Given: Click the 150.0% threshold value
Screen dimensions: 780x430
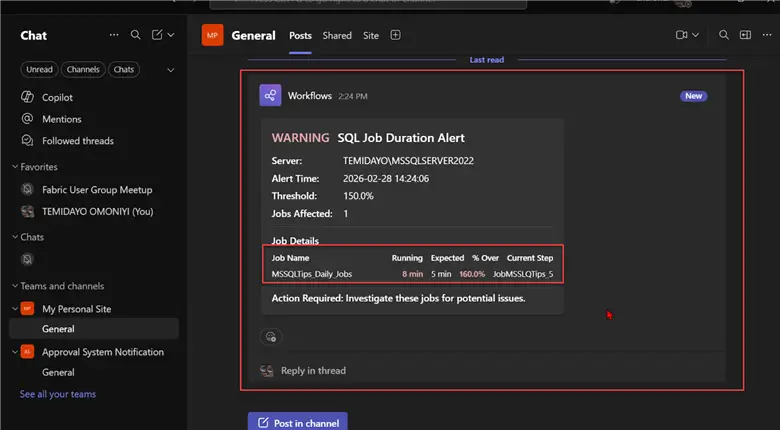Looking at the screenshot, I should (358, 196).
